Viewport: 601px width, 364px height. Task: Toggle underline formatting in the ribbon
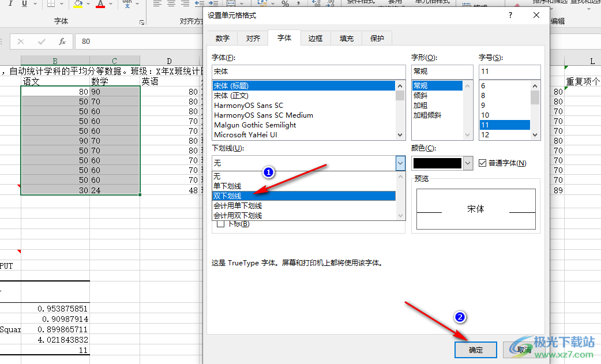coord(25,3)
